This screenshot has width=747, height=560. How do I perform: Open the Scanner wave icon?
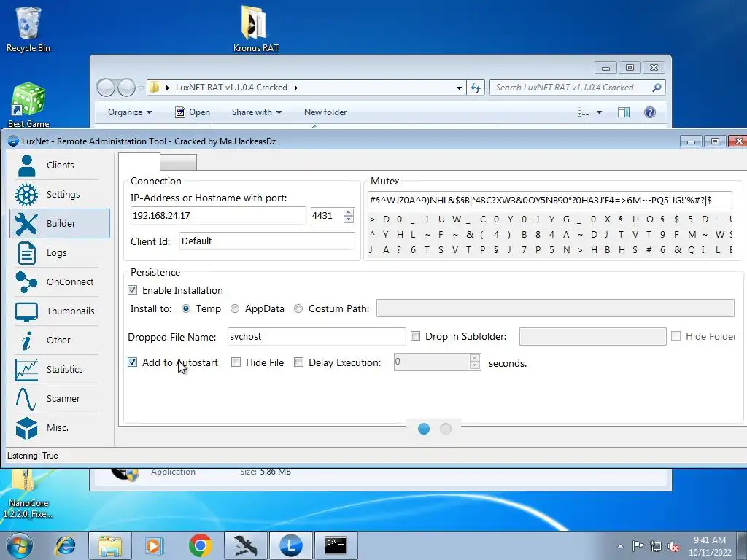[x=26, y=399]
